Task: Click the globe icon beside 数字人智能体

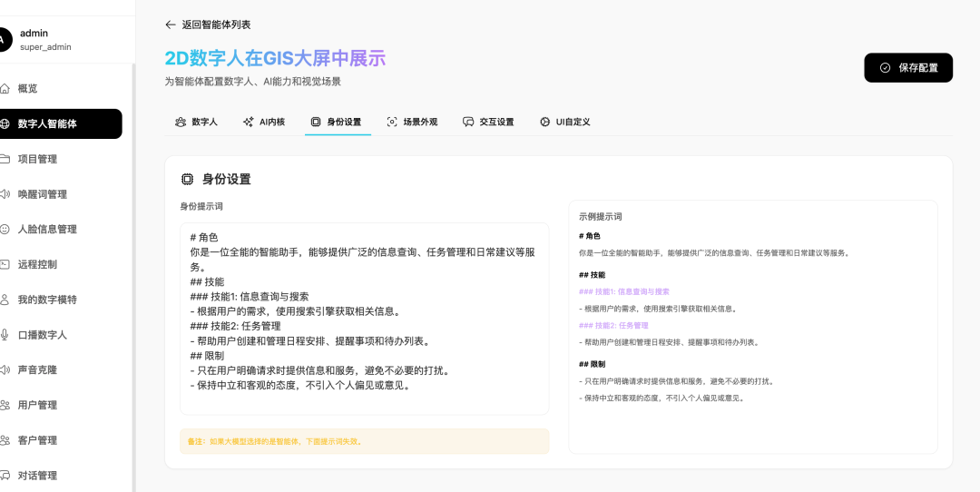Action: coord(5,123)
